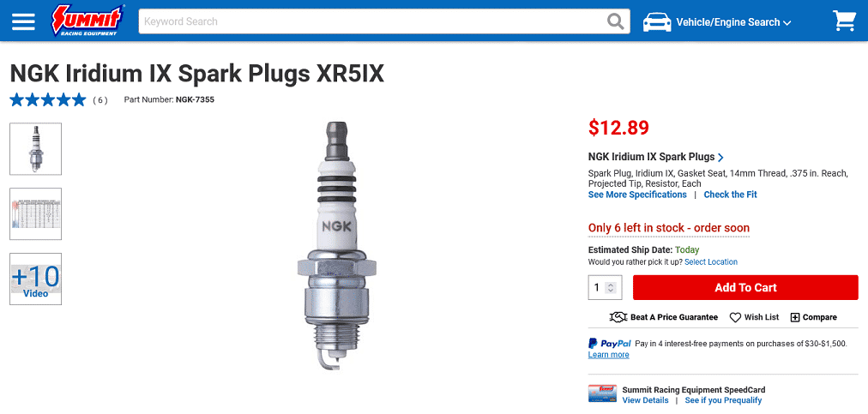The height and width of the screenshot is (414, 868).
Task: Open the shopping cart
Action: click(844, 21)
